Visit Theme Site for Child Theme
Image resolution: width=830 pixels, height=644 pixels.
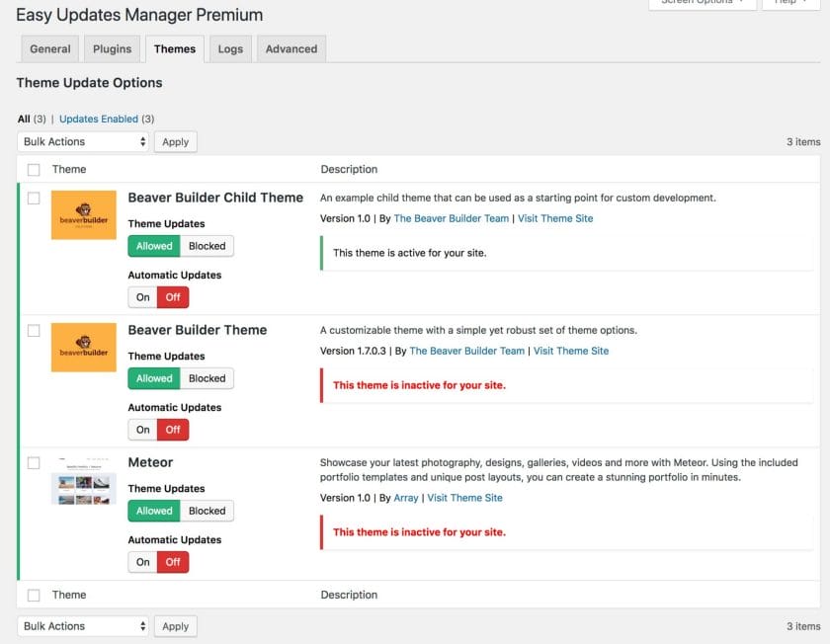pos(555,218)
